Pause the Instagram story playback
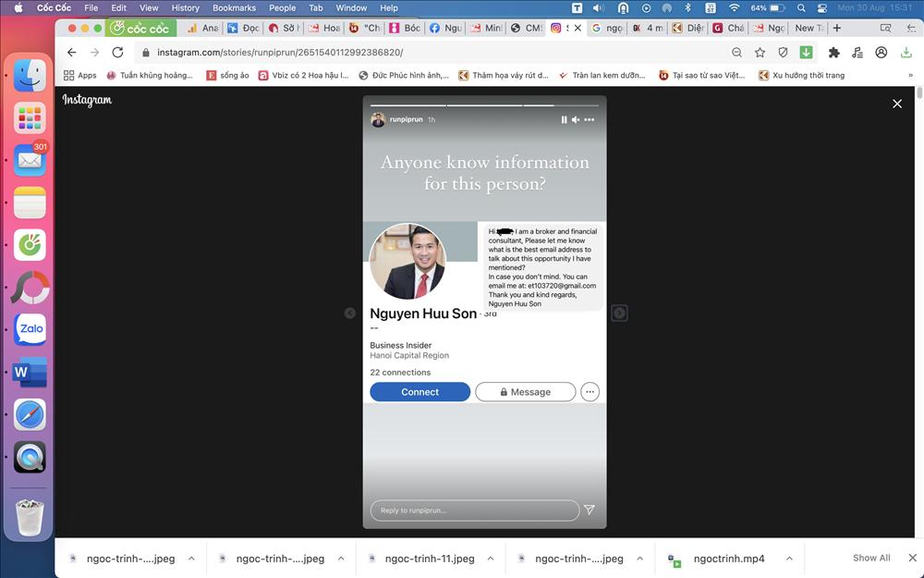This screenshot has width=924, height=578. point(564,119)
